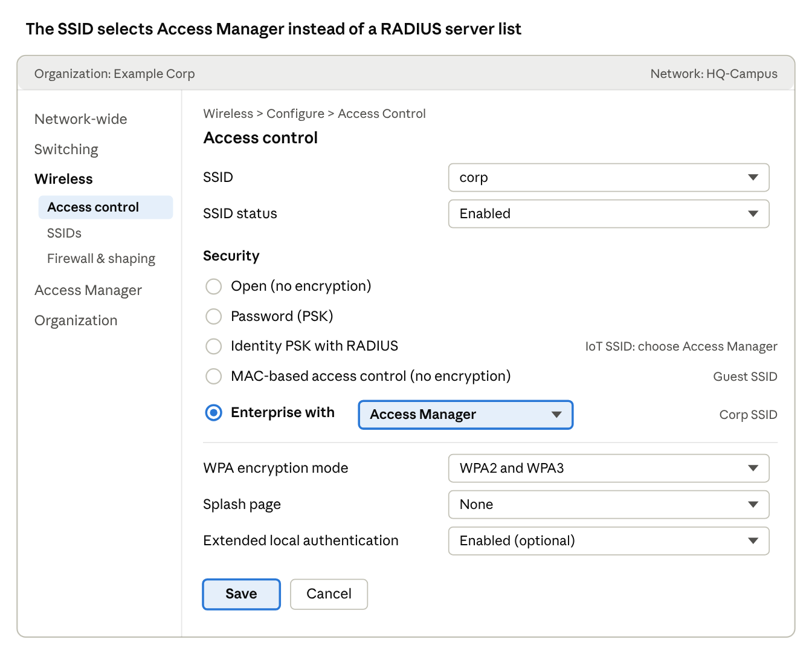Select the Open (no encryption) radio button
The image size is (812, 671).
pos(213,286)
